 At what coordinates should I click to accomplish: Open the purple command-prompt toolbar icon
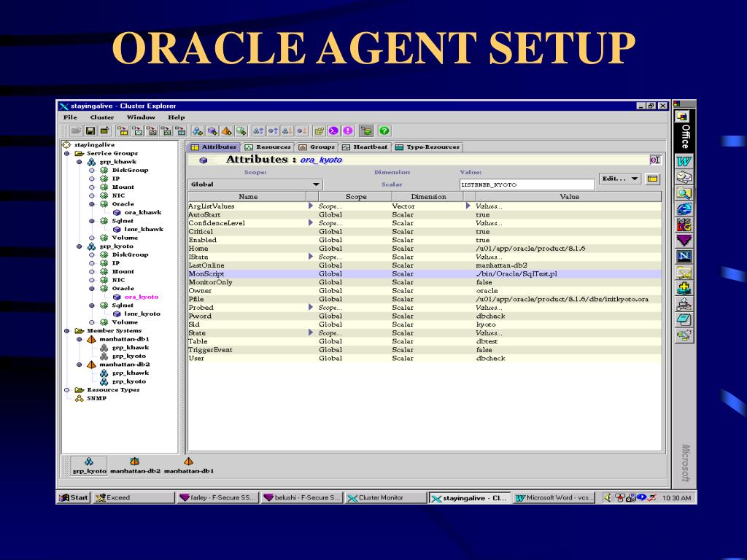pyautogui.click(x=334, y=131)
